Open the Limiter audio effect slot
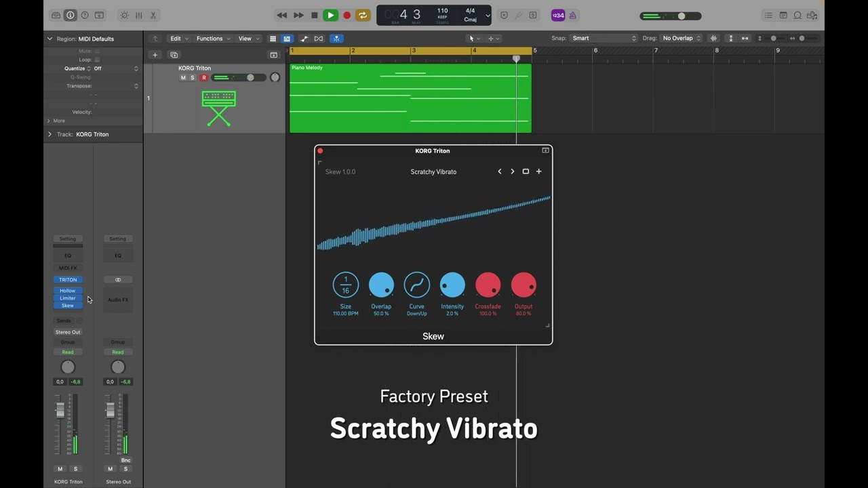868x488 pixels. tap(68, 298)
